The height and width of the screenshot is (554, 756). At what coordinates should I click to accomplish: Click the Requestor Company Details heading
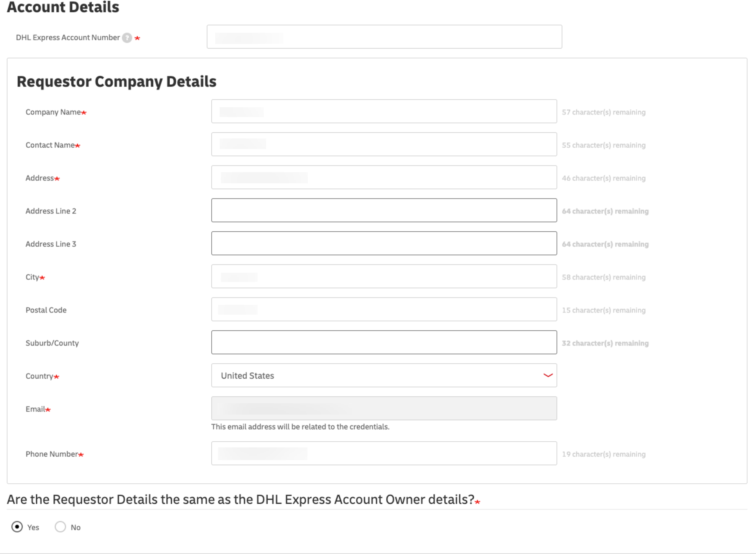coord(117,81)
